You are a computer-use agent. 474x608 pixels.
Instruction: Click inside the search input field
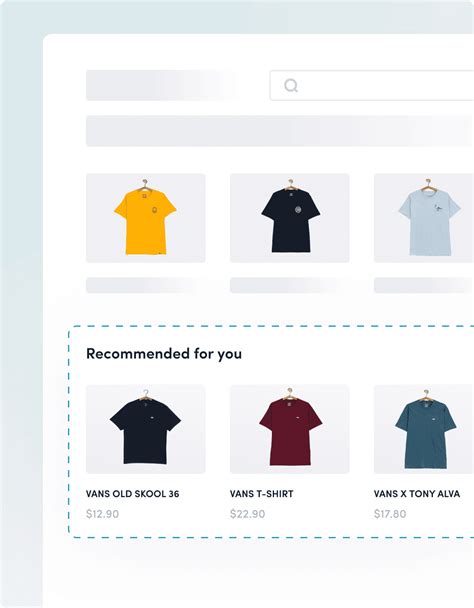[x=372, y=85]
